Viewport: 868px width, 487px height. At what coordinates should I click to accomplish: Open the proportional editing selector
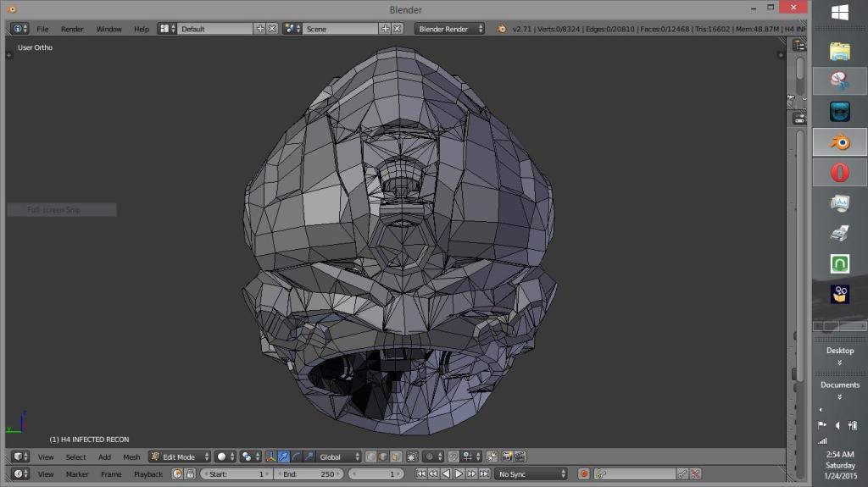click(x=433, y=457)
